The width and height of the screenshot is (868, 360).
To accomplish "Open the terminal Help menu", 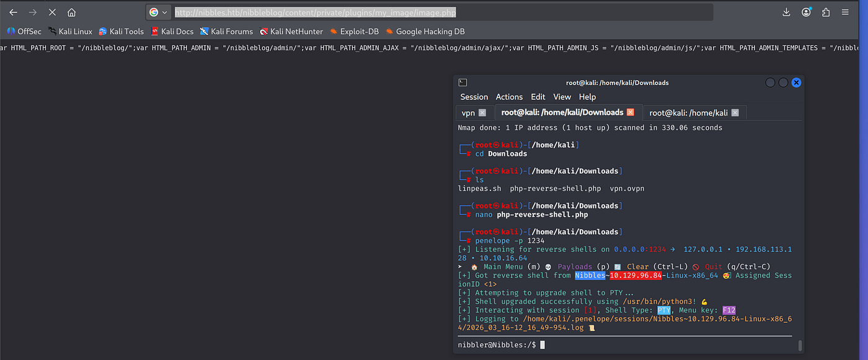I will point(587,97).
